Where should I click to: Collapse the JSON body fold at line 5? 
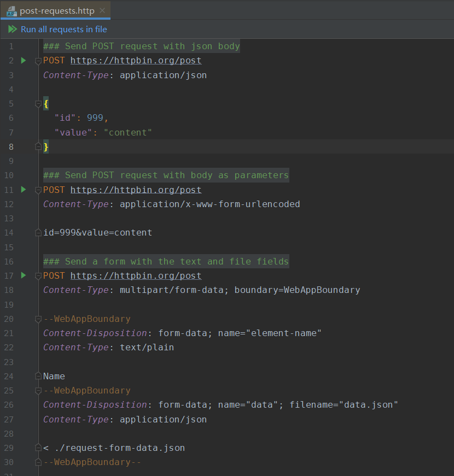click(x=38, y=104)
